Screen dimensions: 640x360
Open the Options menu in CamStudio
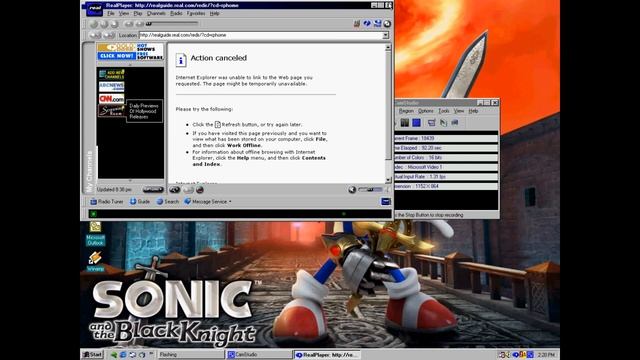(x=426, y=111)
